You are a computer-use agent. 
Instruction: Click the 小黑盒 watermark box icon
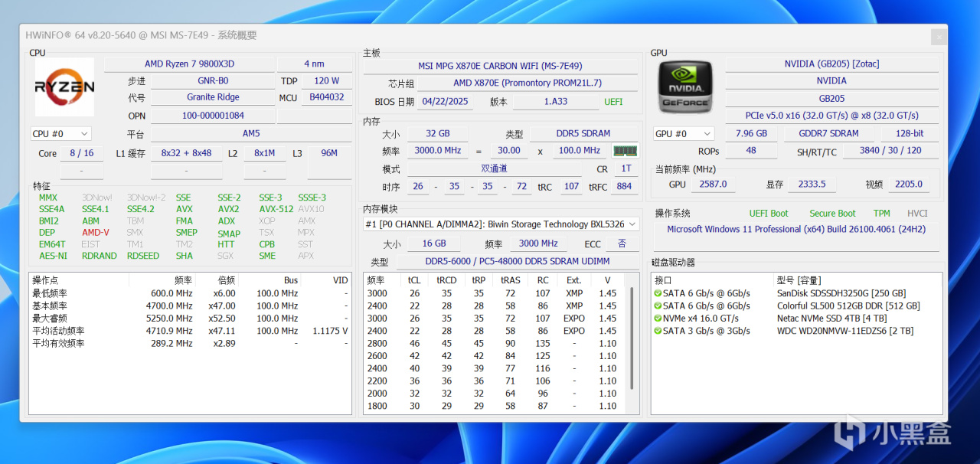[x=850, y=434]
